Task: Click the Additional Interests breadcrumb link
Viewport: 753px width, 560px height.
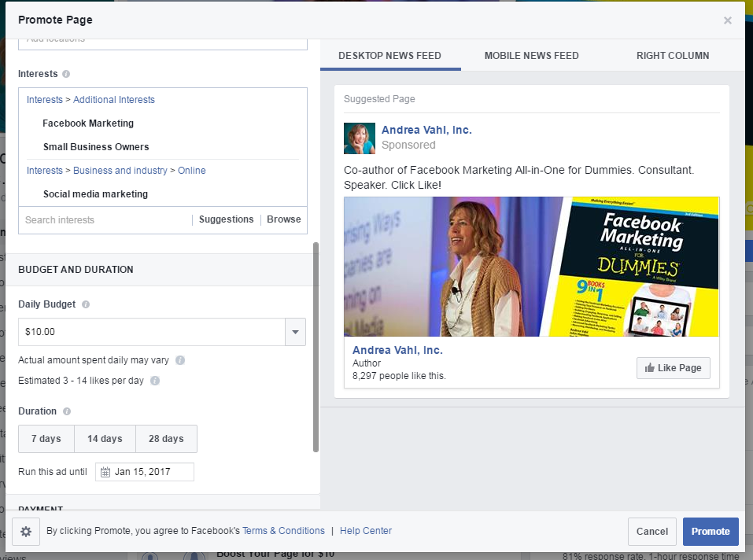Action: click(114, 99)
